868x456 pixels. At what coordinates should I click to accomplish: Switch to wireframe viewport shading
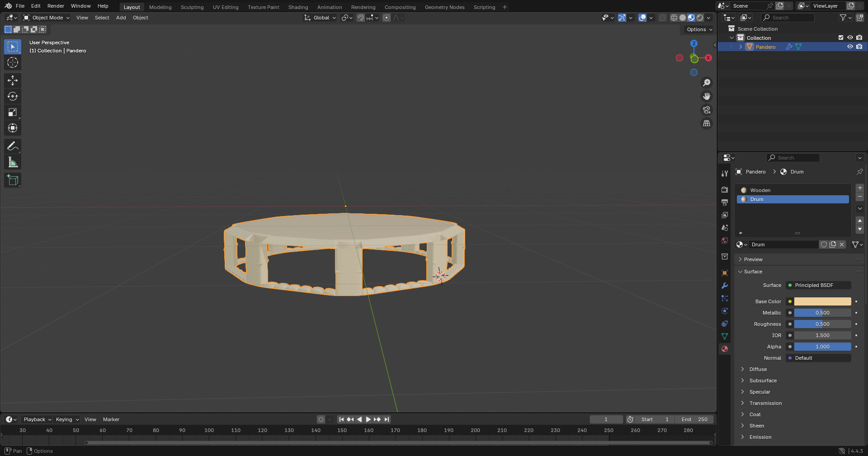click(674, 18)
